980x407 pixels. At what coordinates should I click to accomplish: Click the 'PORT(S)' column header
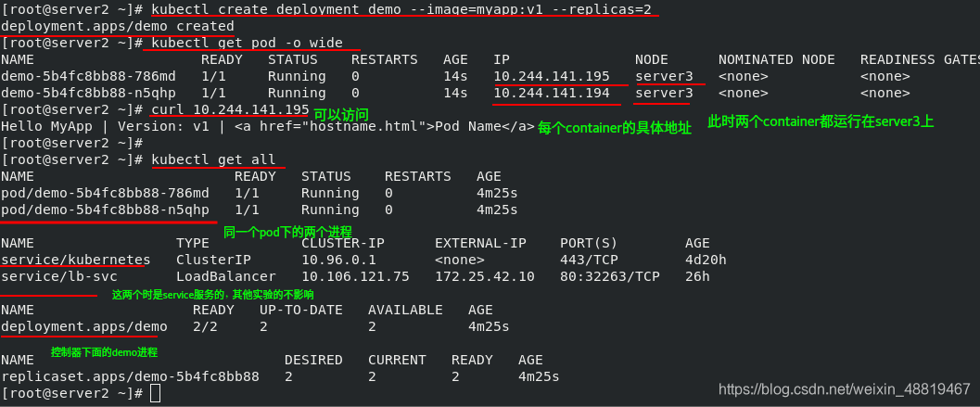coord(589,243)
